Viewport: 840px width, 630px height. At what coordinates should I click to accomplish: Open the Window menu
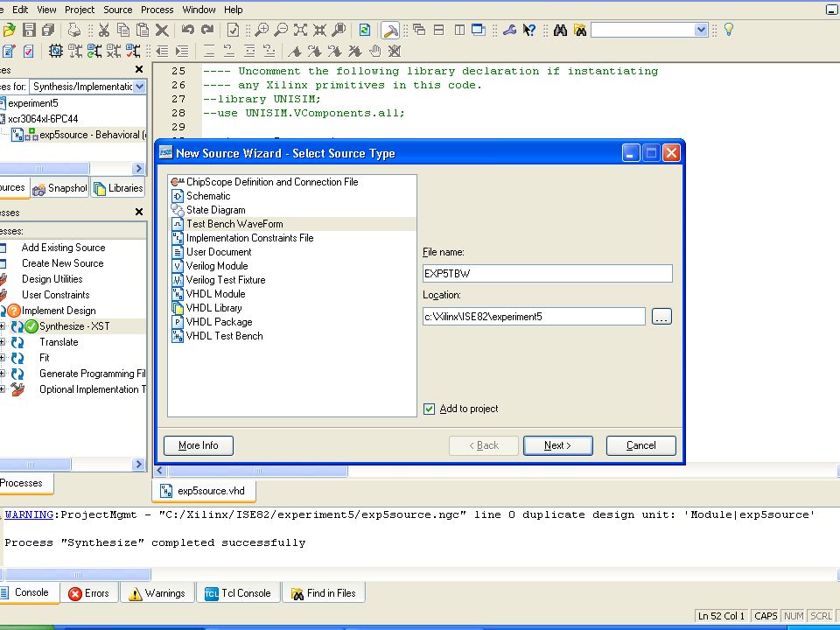click(x=199, y=10)
